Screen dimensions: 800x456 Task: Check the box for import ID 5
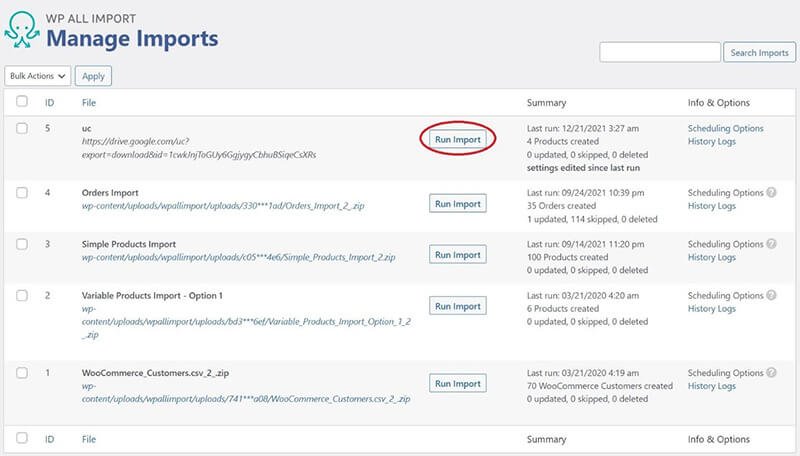point(22,128)
